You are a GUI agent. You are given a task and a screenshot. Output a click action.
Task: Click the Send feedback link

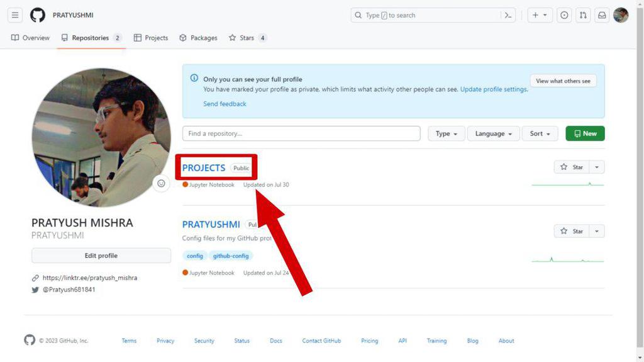coord(225,104)
